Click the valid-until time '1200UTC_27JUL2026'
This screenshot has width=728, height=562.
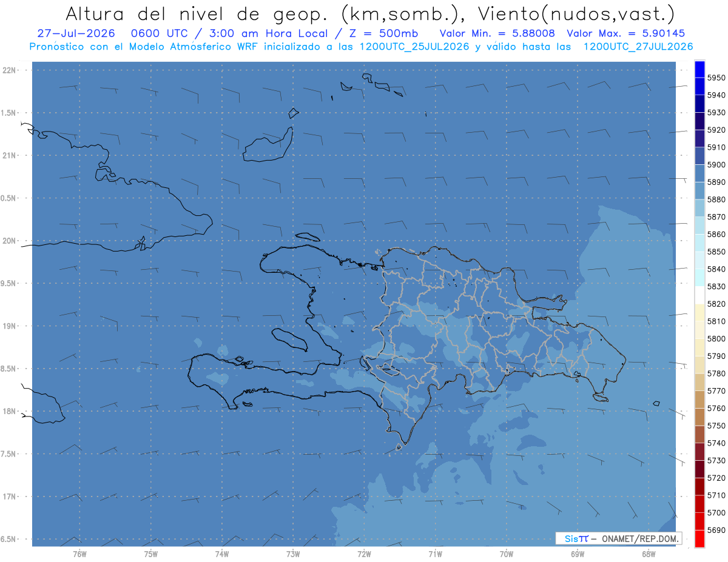(x=638, y=47)
